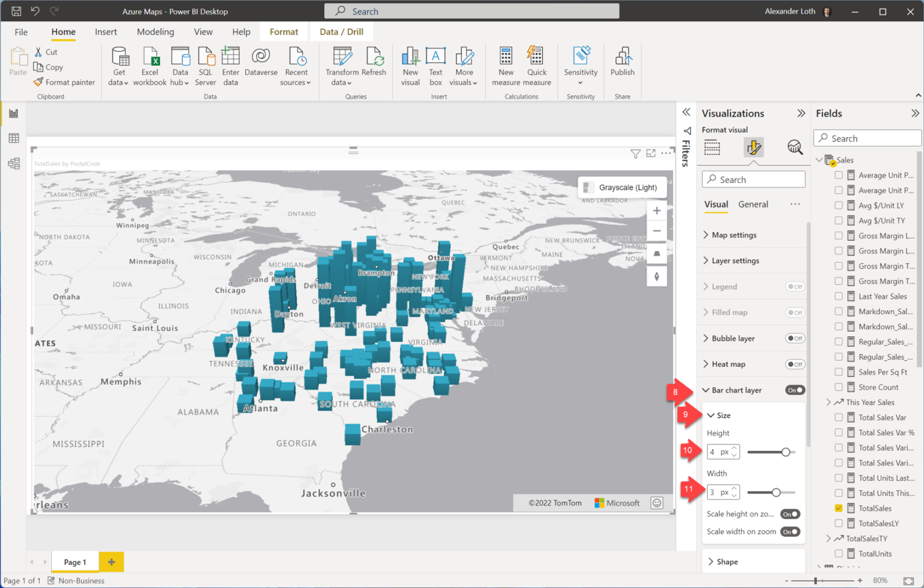The image size is (924, 588).
Task: Expand the Map settings section
Action: [734, 235]
